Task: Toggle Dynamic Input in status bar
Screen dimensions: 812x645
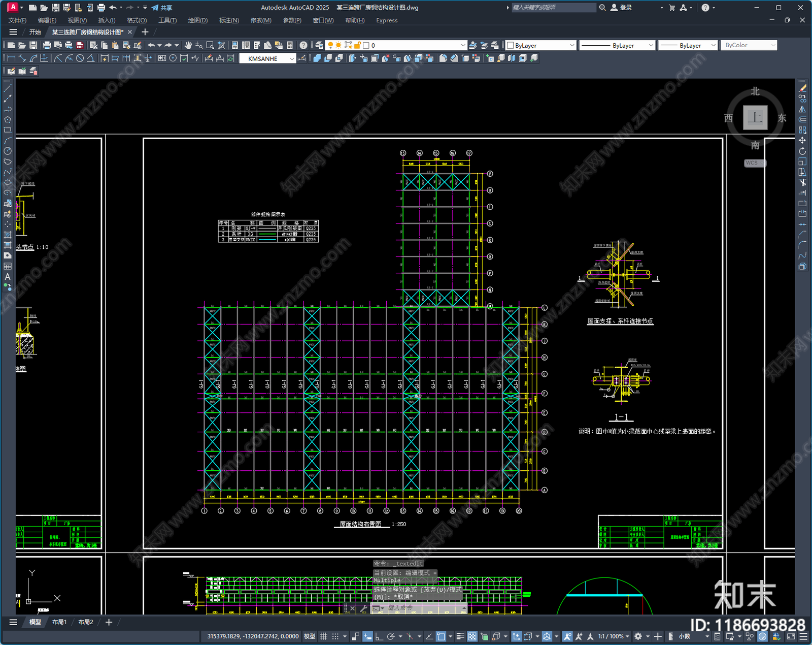Action: (367, 636)
